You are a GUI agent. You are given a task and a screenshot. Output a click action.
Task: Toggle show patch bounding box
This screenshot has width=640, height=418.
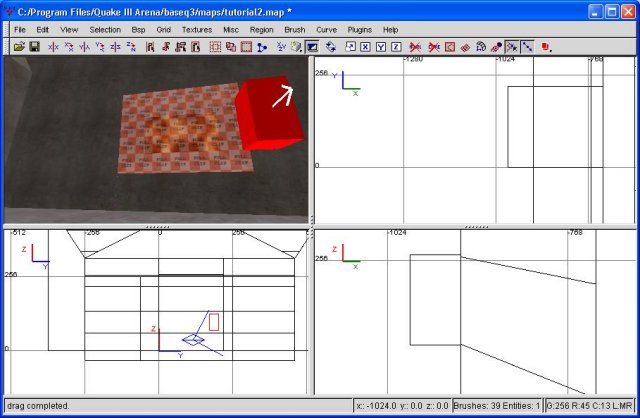[450, 47]
